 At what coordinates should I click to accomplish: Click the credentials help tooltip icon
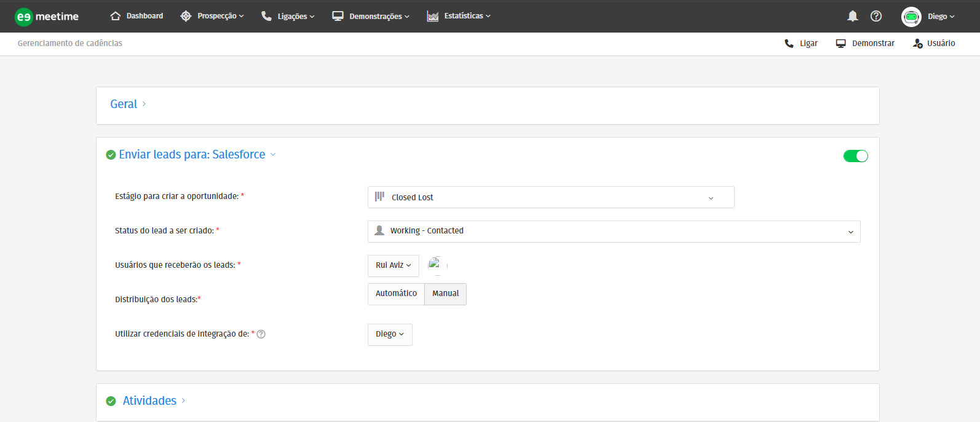pyautogui.click(x=261, y=334)
